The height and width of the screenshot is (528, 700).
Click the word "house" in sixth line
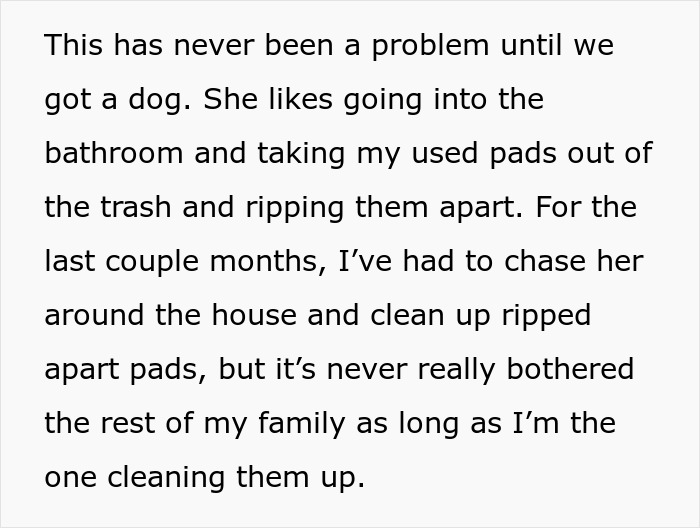tap(254, 315)
